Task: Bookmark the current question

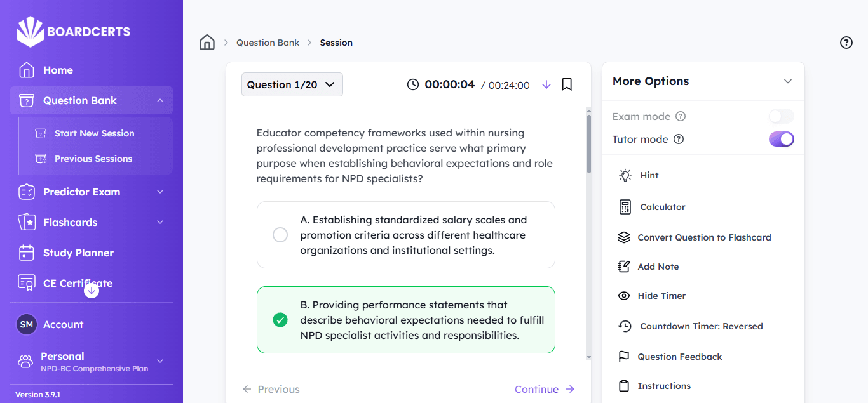Action: coord(567,84)
